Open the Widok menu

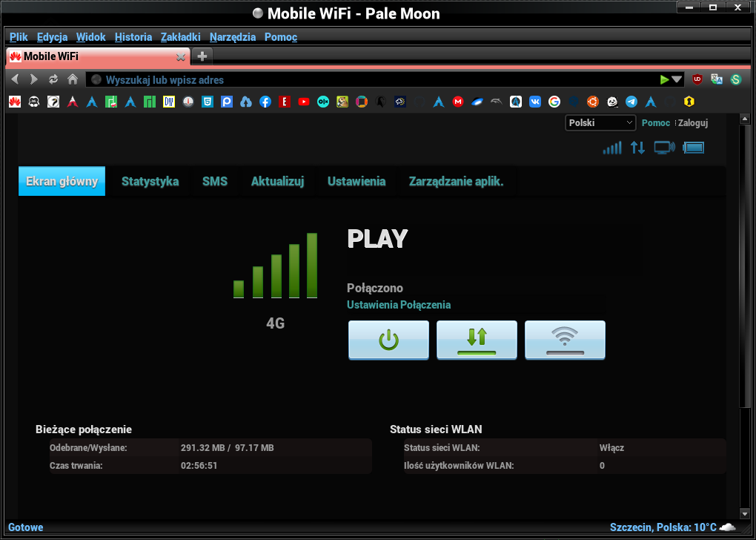click(x=90, y=37)
